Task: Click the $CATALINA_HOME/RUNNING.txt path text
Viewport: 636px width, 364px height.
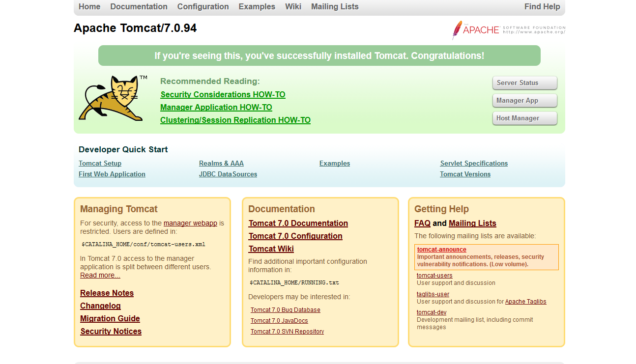Action: click(294, 282)
